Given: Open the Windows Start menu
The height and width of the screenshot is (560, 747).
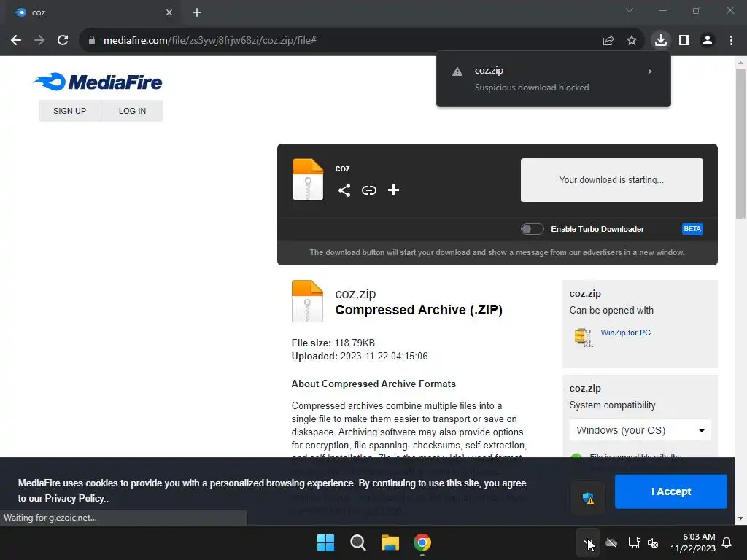Looking at the screenshot, I should 326,542.
